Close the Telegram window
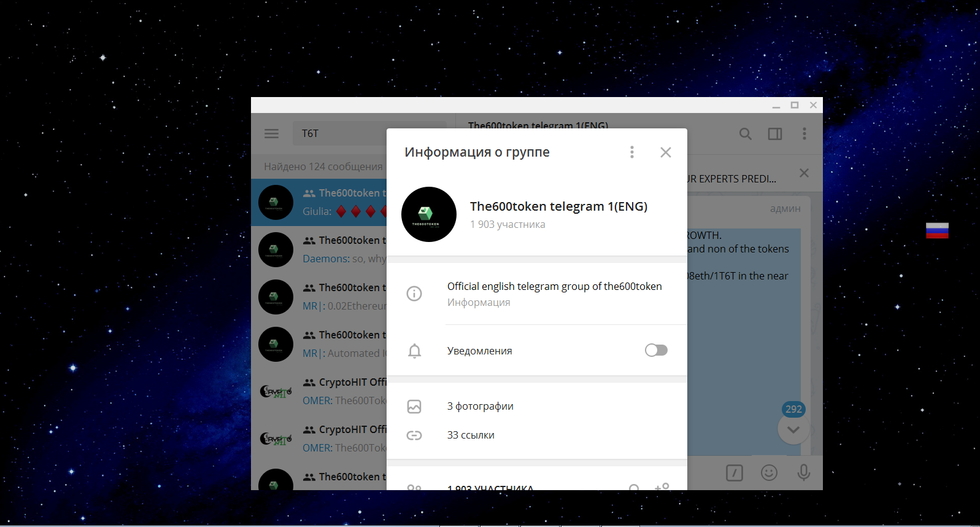 [x=813, y=105]
